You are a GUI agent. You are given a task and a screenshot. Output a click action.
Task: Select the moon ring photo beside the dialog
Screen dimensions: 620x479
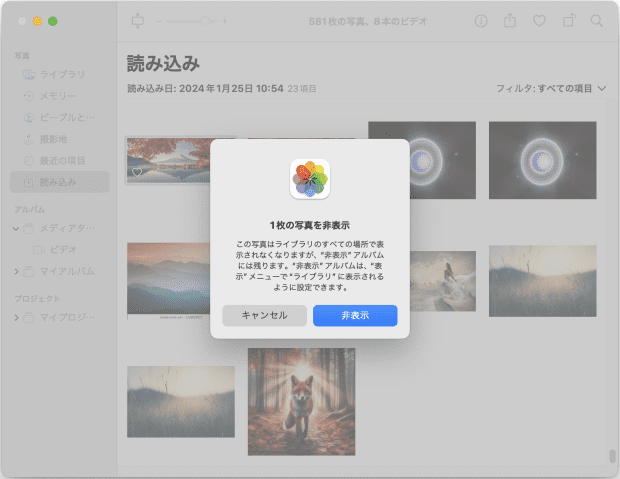click(x=442, y=160)
